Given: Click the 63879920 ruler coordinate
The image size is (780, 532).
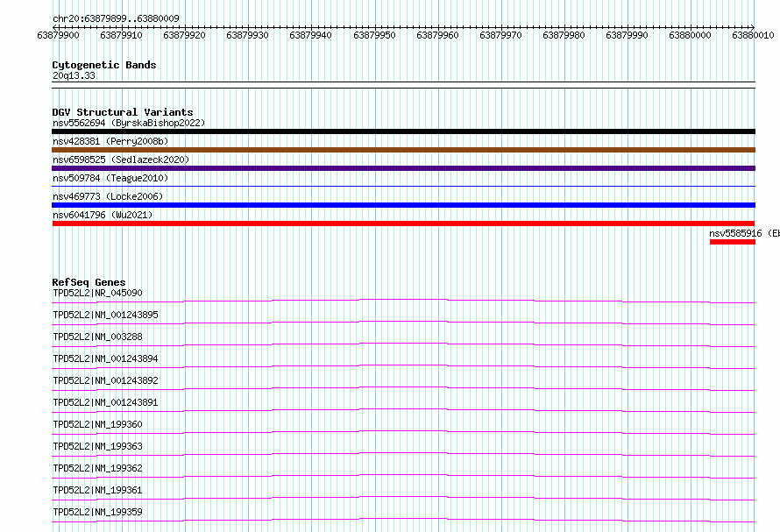Looking at the screenshot, I should point(185,35).
